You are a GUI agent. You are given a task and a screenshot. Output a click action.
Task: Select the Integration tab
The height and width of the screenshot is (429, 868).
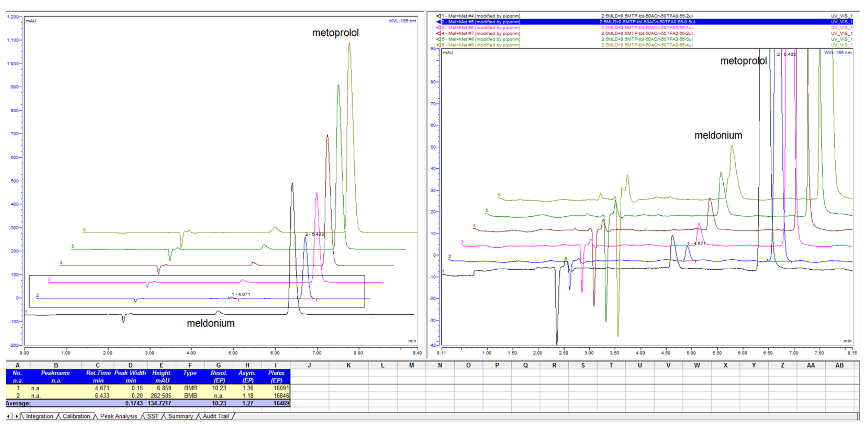click(x=40, y=416)
